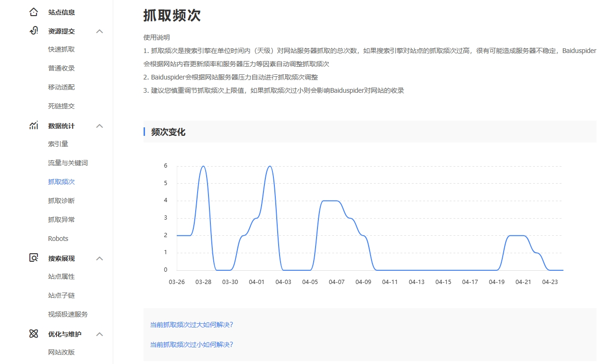Click the chart peak near 03-28
The height and width of the screenshot is (364, 616).
(x=203, y=167)
